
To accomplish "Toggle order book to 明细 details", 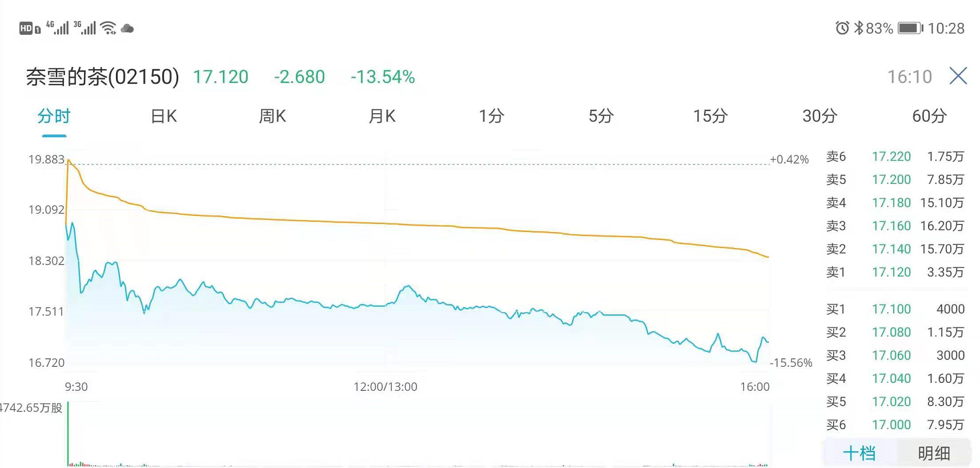I will [x=934, y=453].
